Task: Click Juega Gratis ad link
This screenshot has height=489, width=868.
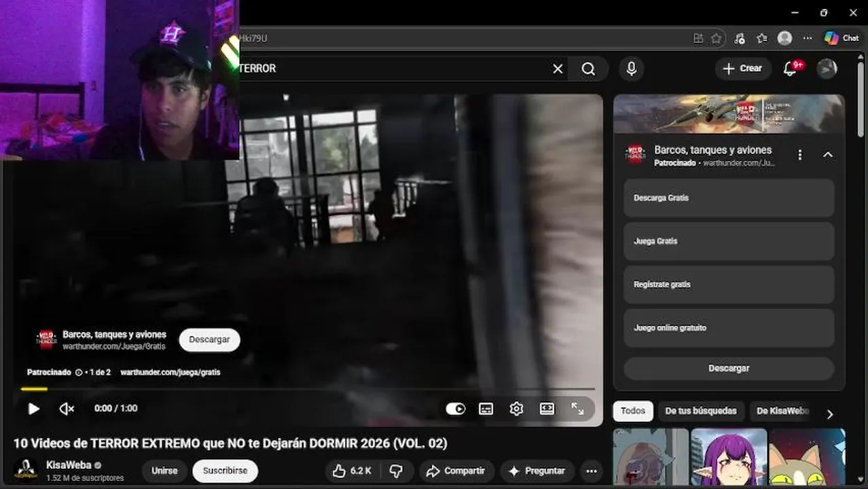Action: click(729, 241)
